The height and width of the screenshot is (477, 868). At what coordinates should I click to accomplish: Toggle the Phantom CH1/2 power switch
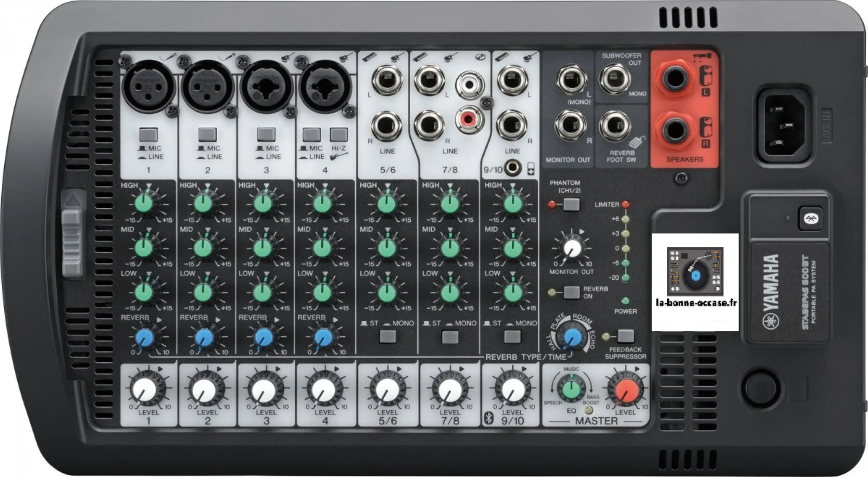coord(571,204)
